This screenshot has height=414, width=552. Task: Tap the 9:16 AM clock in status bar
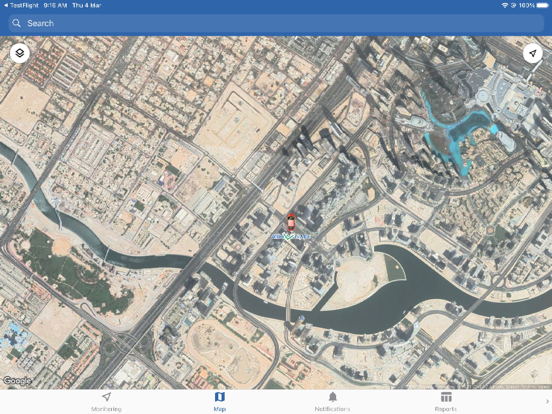pos(55,5)
